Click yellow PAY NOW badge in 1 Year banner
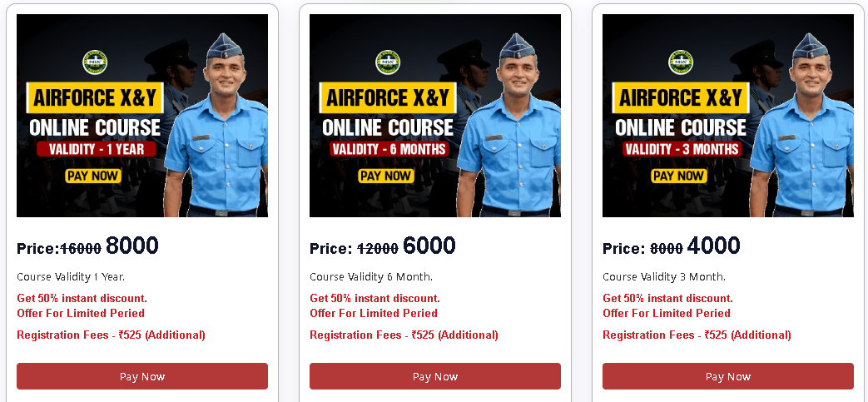The height and width of the screenshot is (402, 868). tap(93, 176)
